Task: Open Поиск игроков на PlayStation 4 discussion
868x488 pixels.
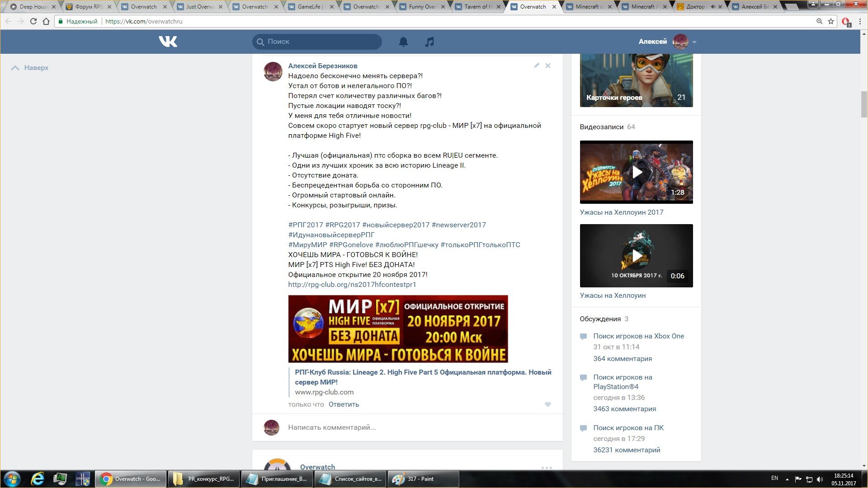Action: click(623, 382)
